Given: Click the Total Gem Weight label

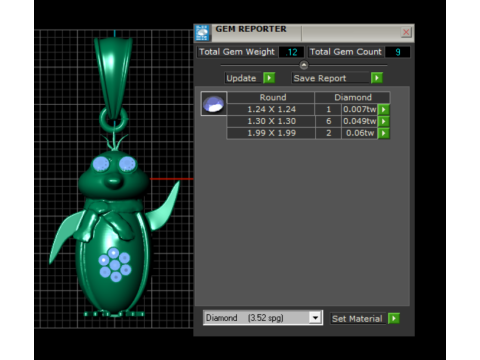Looking at the screenshot, I should coord(237,52).
